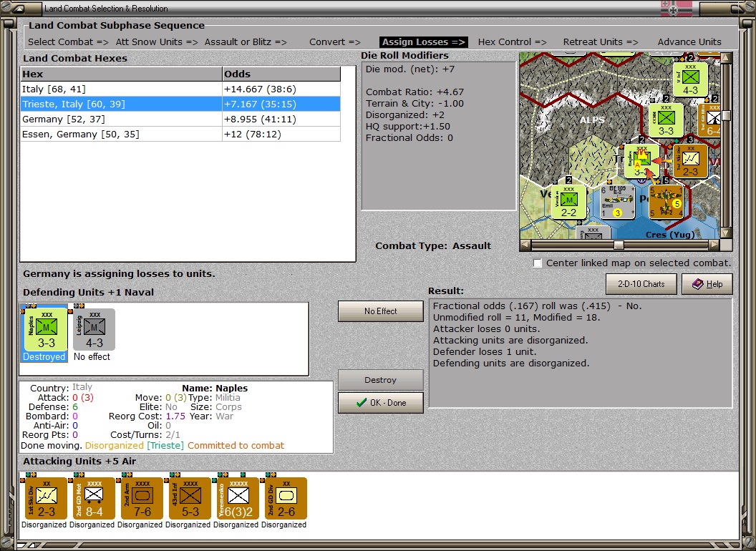Click the Hex column header
The height and width of the screenshot is (551, 756).
pyautogui.click(x=121, y=74)
